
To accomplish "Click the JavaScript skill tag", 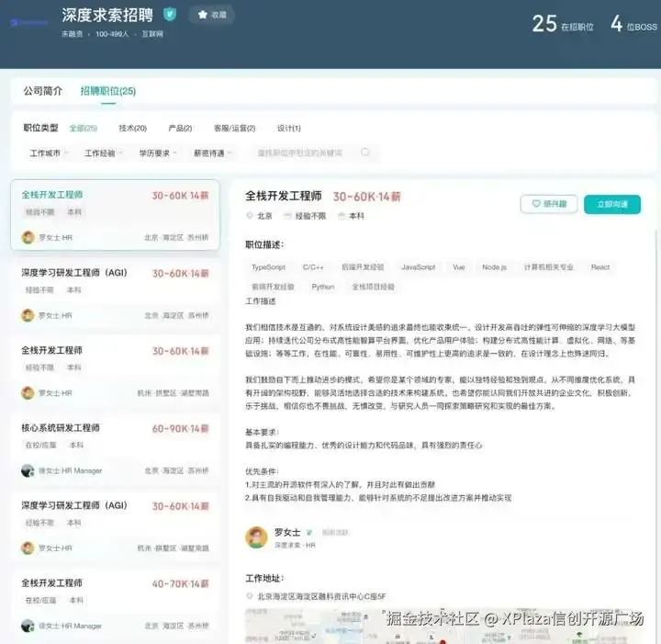I will point(419,267).
